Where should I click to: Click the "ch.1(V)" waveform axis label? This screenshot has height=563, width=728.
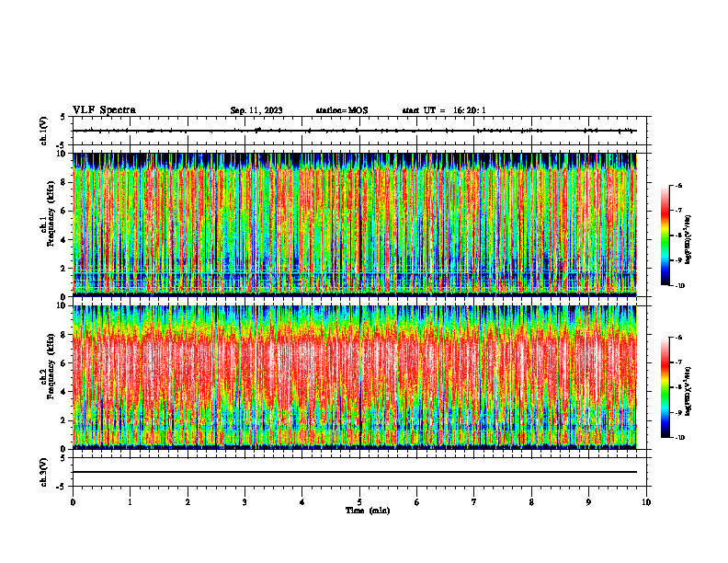pyautogui.click(x=43, y=131)
